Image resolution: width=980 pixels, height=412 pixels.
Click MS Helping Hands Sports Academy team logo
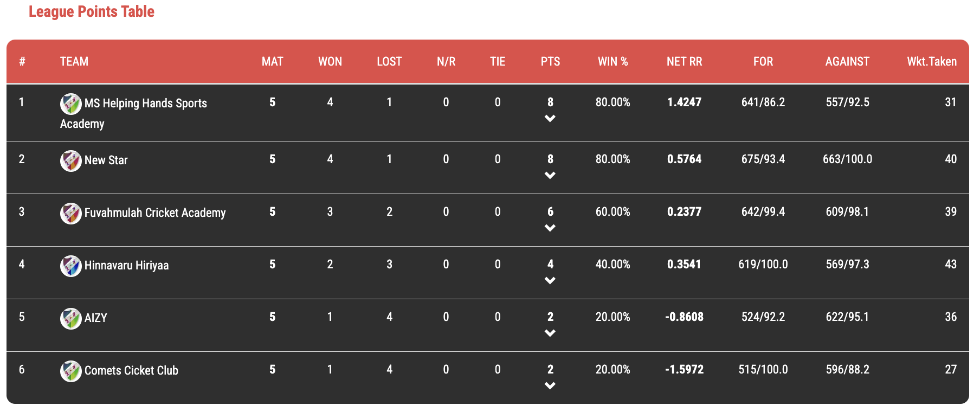pos(71,104)
